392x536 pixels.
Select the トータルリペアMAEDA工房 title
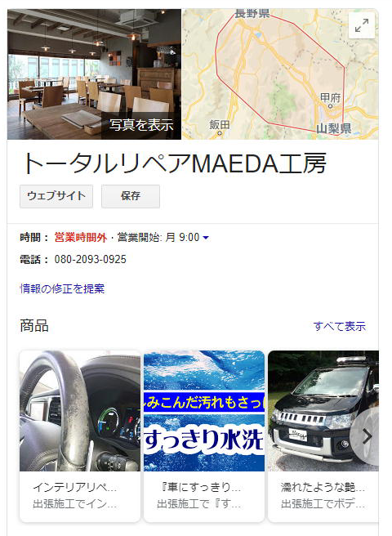coord(175,163)
